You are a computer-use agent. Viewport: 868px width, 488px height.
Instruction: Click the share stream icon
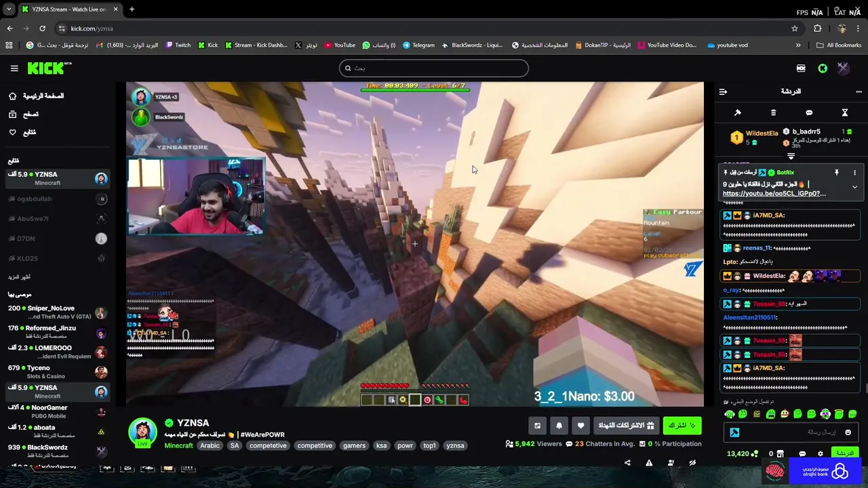point(627,463)
